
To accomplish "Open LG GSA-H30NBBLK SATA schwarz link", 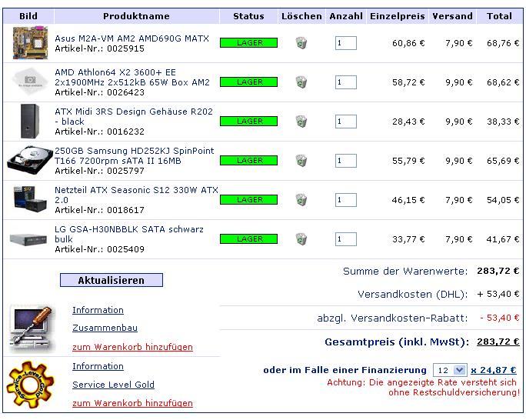I will pyautogui.click(x=129, y=235).
